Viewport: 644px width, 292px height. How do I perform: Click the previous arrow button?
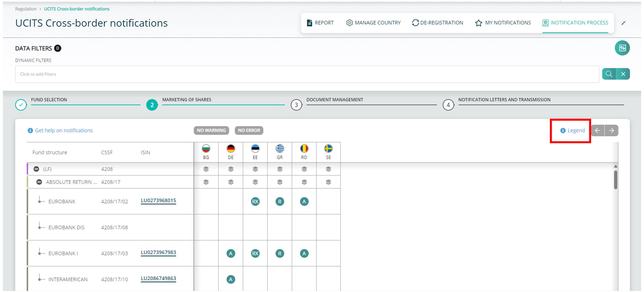(598, 130)
